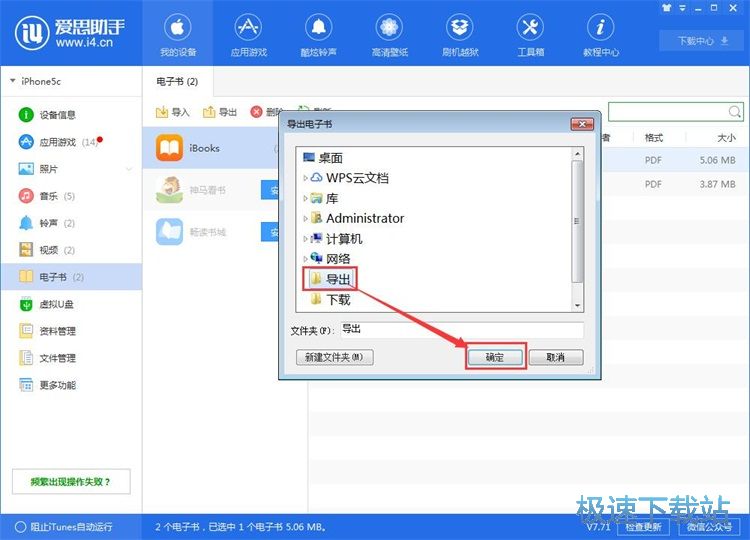Toggle 阻止iTunes自动运行 radio option
The width and height of the screenshot is (750, 540).
pyautogui.click(x=20, y=527)
